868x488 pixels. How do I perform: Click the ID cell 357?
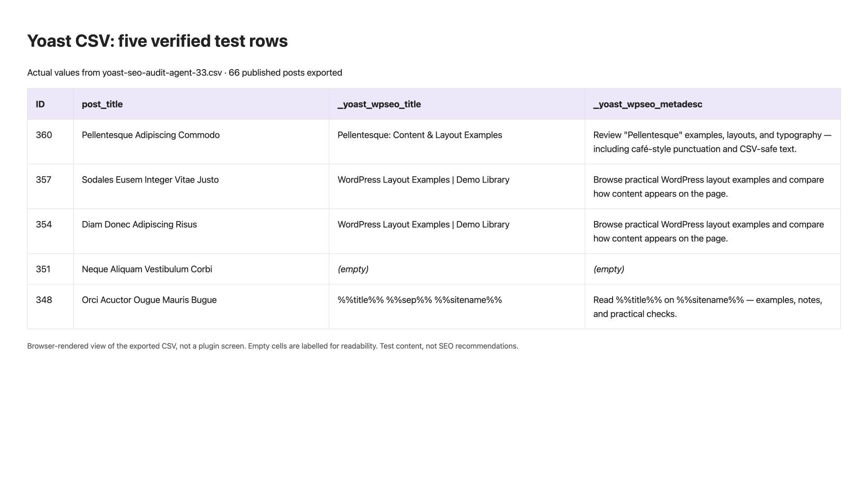pos(50,187)
